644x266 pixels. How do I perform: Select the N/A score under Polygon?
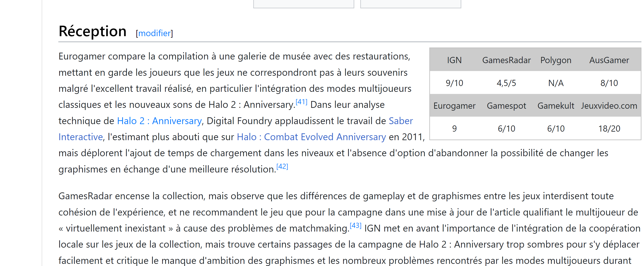pos(555,83)
